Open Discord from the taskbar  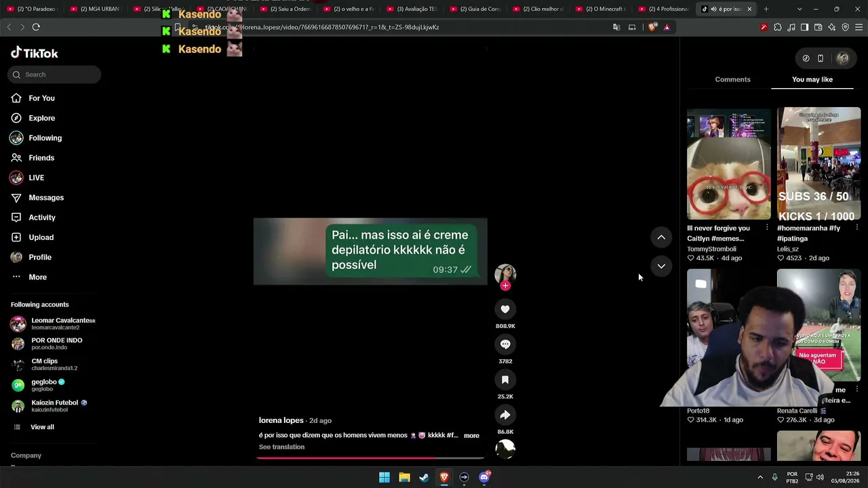point(484,477)
